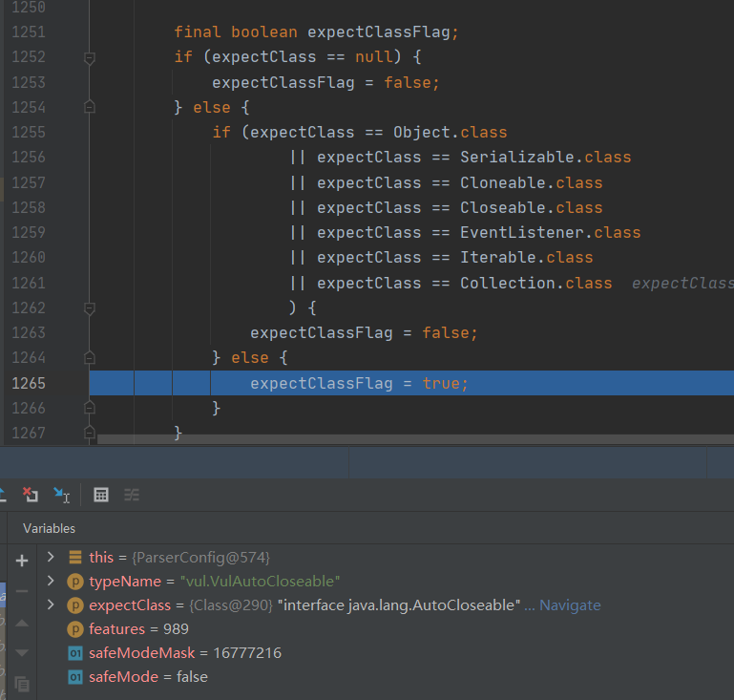Screen dimensions: 734x700
Task: Expand the 'this' ParserConfig variable
Action: [x=51, y=557]
